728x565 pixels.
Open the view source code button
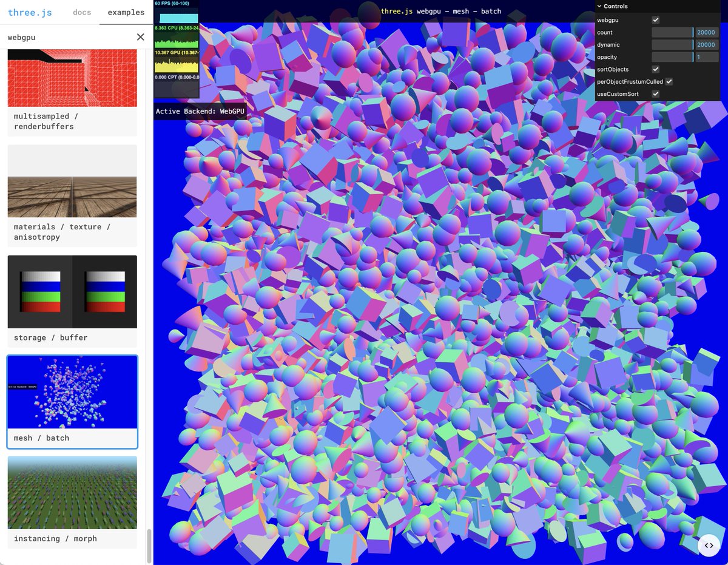click(709, 545)
